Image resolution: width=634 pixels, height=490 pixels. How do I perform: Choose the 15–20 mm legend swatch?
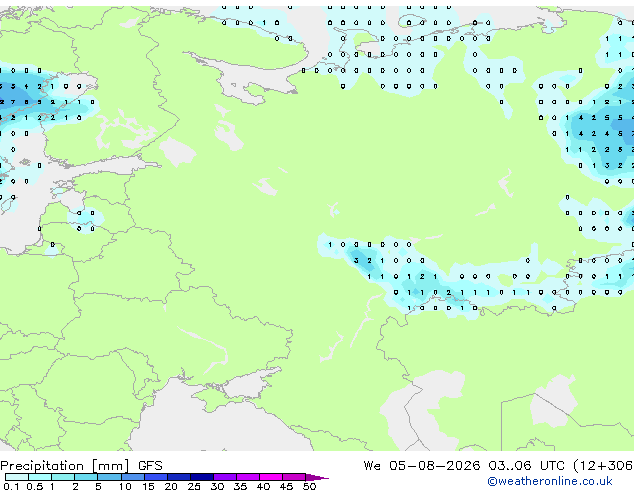point(156,477)
